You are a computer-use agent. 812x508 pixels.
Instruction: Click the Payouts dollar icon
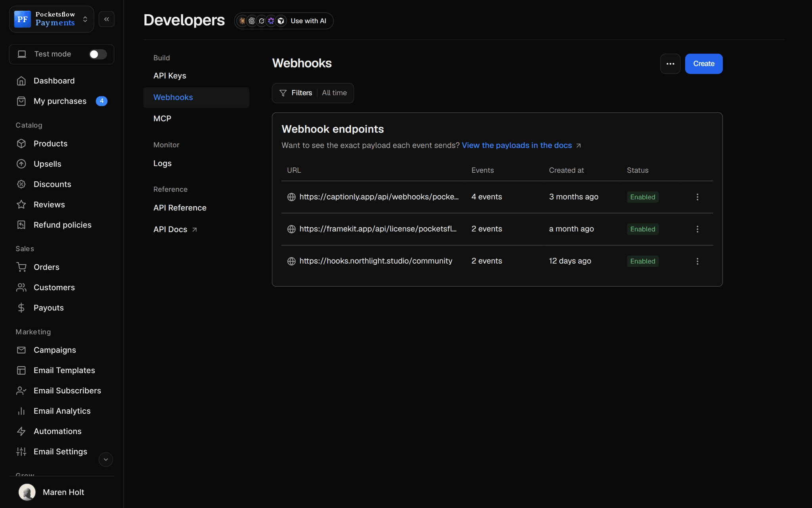(21, 308)
